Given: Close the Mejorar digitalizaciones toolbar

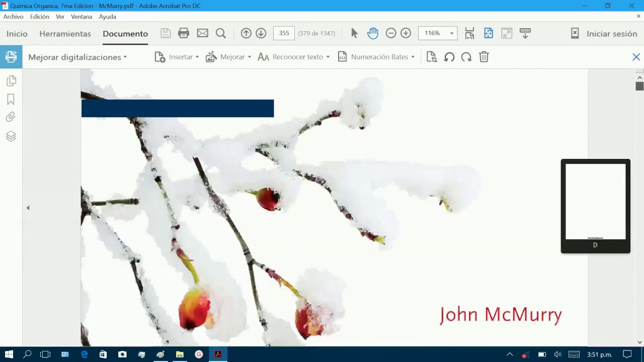Looking at the screenshot, I should [x=636, y=57].
